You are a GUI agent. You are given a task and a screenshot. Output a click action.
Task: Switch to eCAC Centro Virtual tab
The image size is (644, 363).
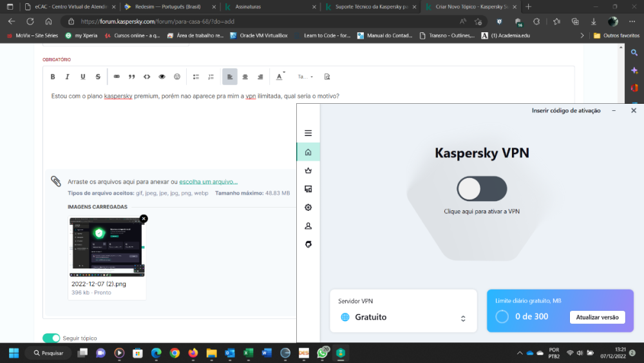[70, 6]
